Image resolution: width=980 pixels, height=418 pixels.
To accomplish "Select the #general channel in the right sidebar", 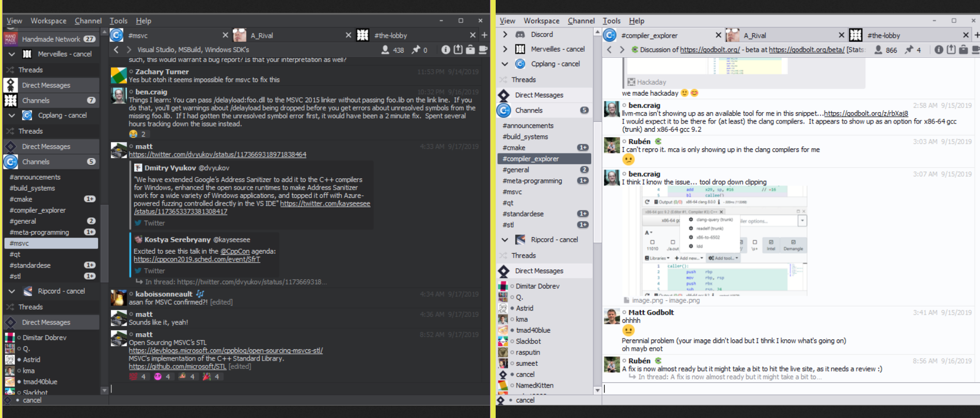I will (544, 169).
